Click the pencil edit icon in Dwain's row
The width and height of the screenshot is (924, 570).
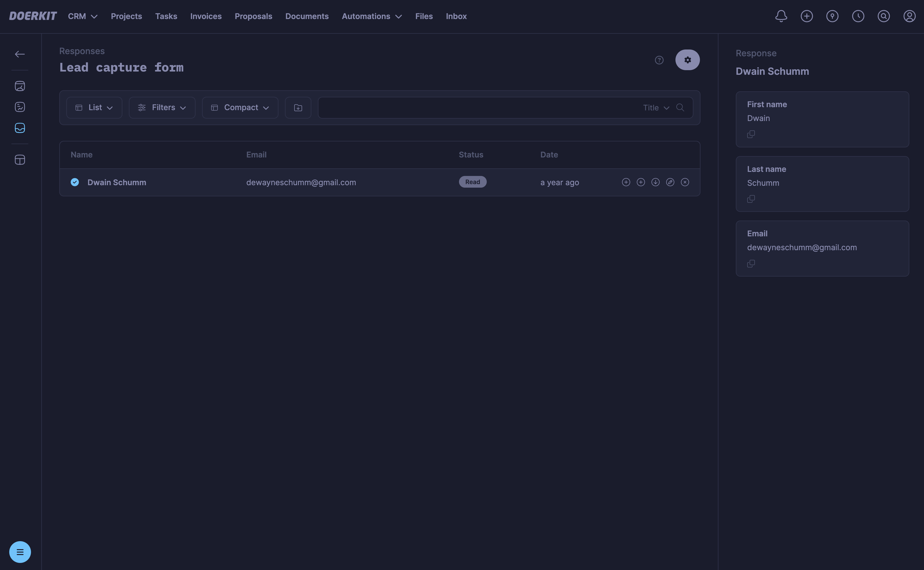[670, 182]
